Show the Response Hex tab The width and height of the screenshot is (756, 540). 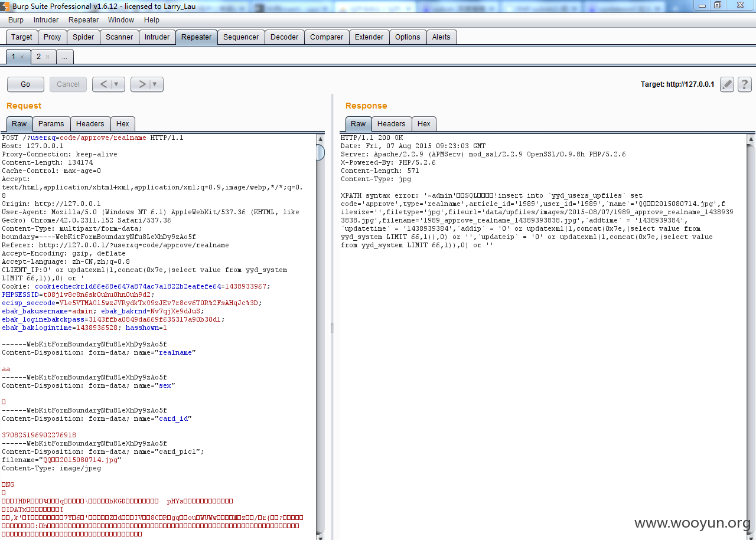coord(424,124)
